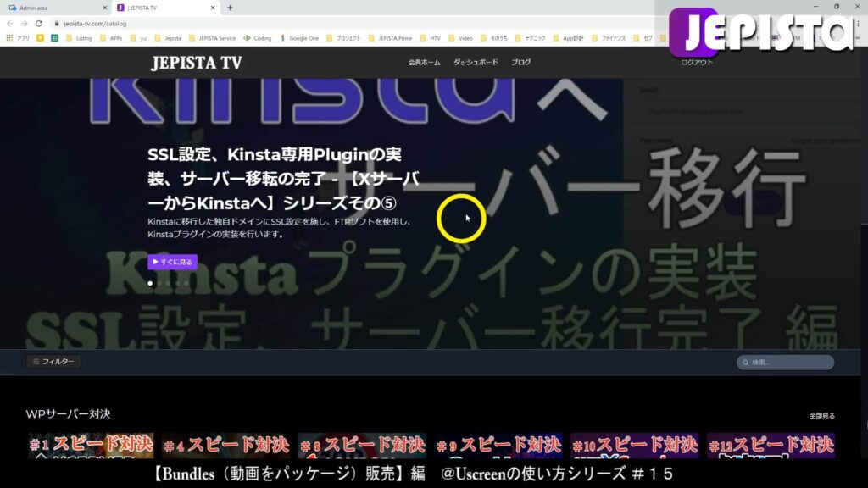Viewport: 868px width, 488px height.
Task: Open the HTV bookmark folder
Action: (x=430, y=38)
